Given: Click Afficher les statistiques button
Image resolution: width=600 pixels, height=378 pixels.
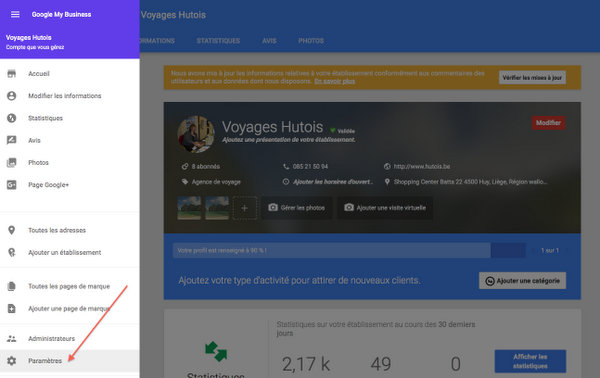Looking at the screenshot, I should coord(530,361).
